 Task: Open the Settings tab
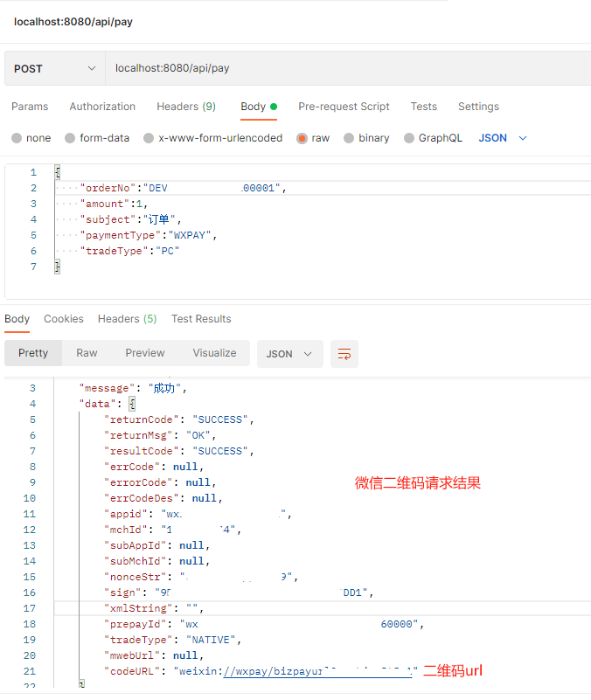(x=478, y=107)
